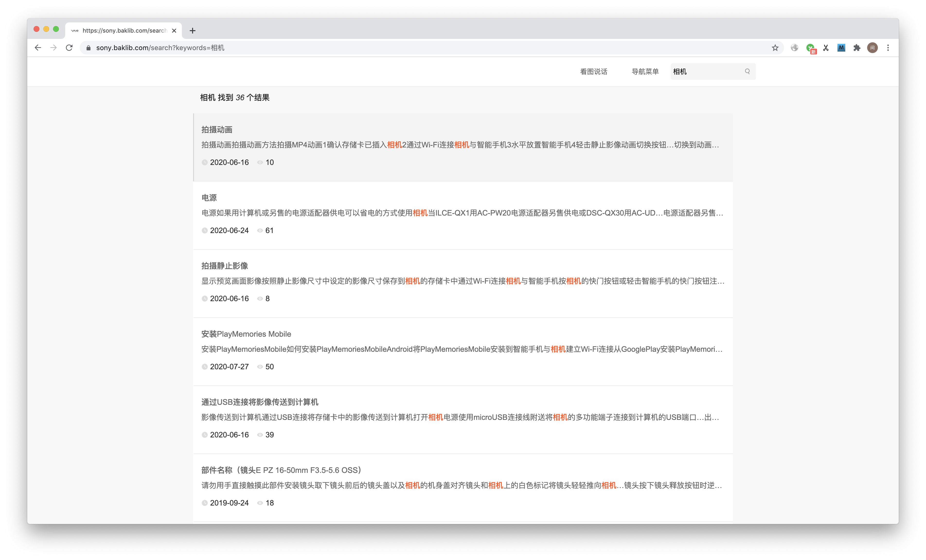
Task: Open the user profile avatar
Action: coord(872,48)
